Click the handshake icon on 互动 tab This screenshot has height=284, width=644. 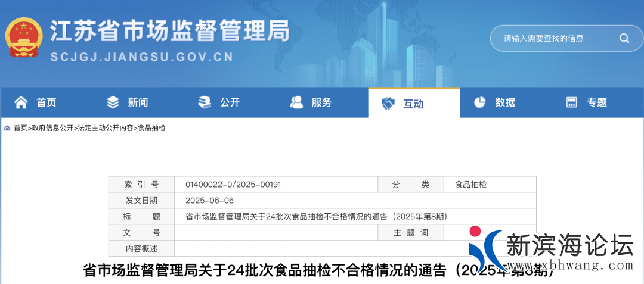tap(388, 104)
